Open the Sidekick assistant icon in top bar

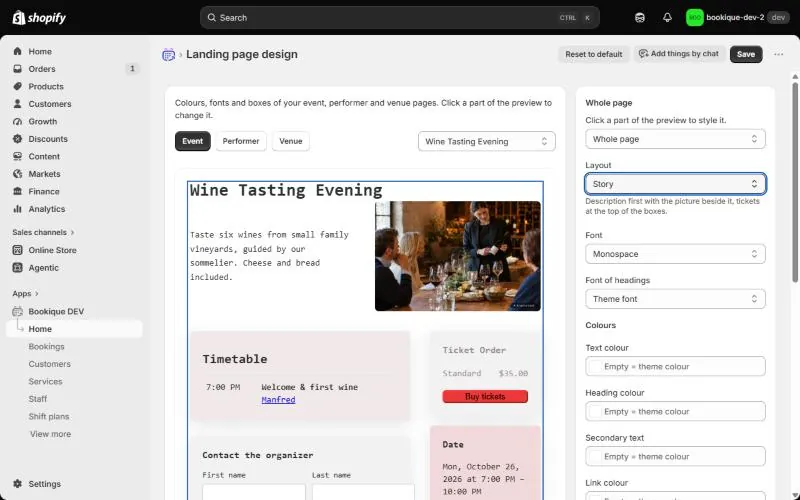tap(640, 17)
